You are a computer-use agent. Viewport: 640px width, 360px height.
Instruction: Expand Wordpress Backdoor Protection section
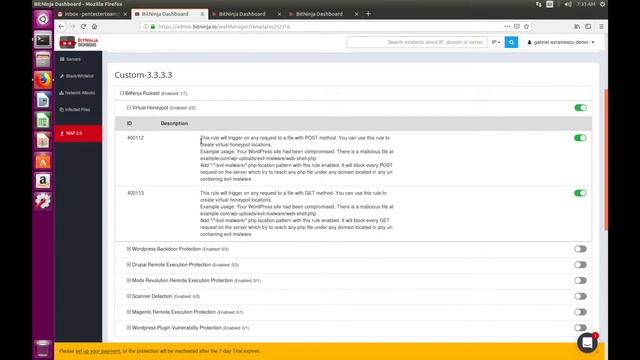pos(129,249)
